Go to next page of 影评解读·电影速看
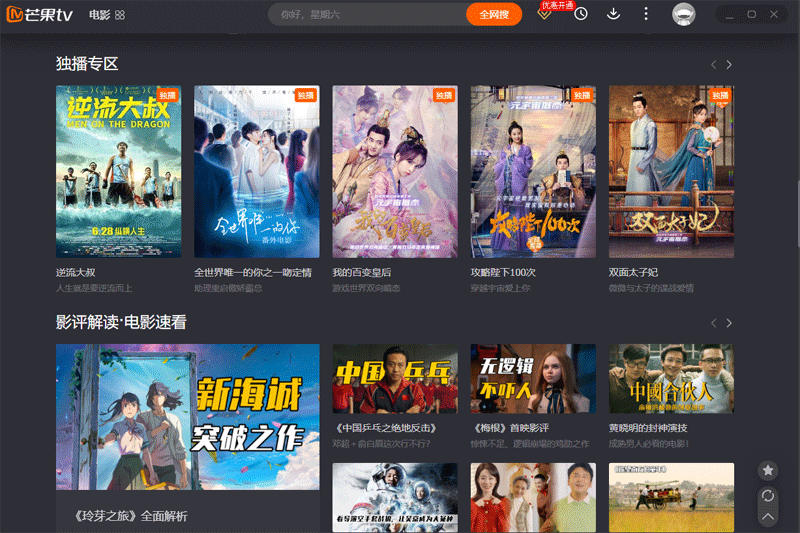The height and width of the screenshot is (533, 800). (x=729, y=323)
